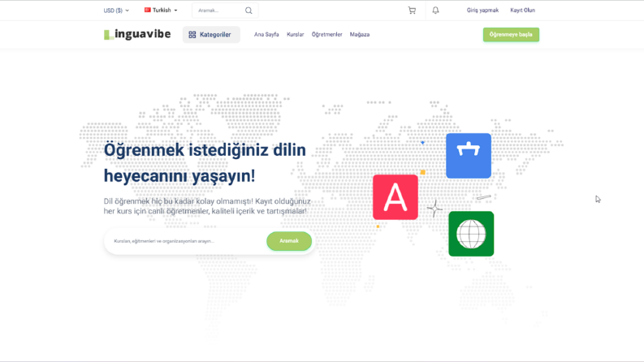Expand the Kategoriler menu
This screenshot has width=644, height=362.
(x=211, y=34)
